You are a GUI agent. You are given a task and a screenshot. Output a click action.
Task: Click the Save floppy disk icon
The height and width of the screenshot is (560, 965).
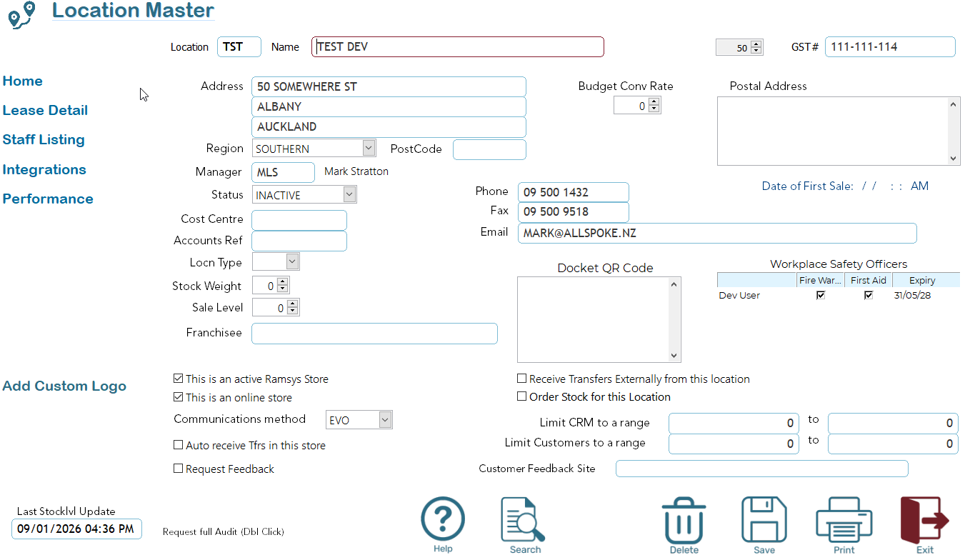pyautogui.click(x=764, y=520)
